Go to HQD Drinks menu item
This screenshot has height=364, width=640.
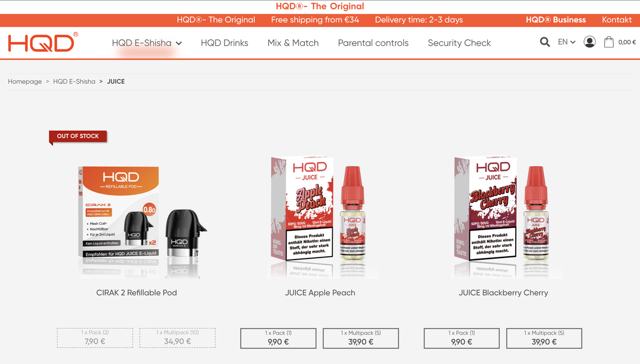pyautogui.click(x=225, y=43)
